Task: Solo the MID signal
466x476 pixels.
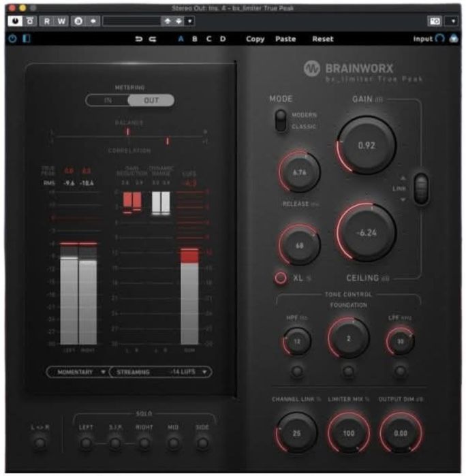Action: click(173, 443)
